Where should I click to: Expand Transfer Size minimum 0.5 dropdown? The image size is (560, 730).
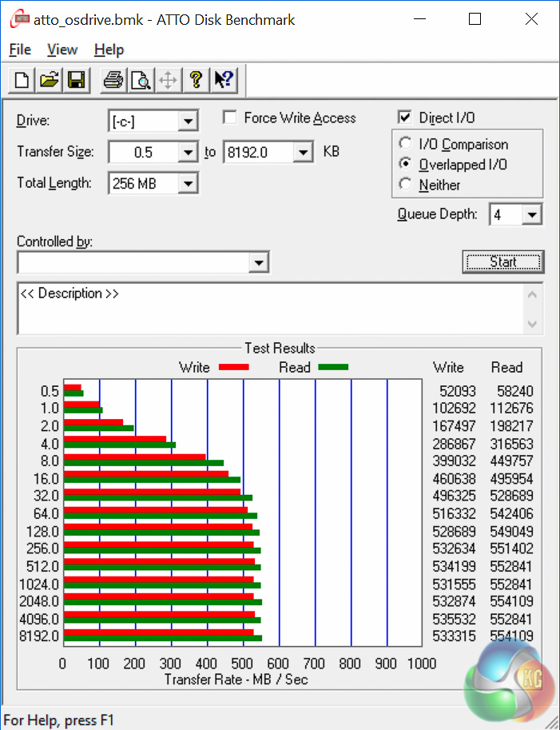188,152
